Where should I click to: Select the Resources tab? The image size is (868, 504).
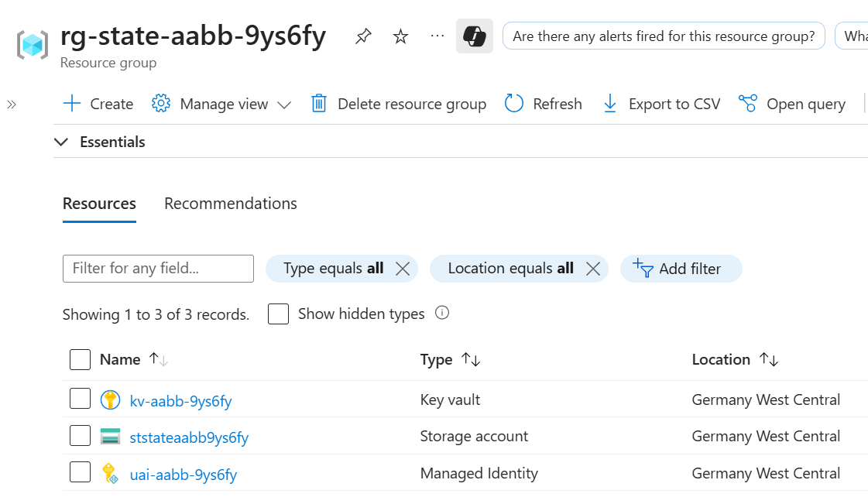click(x=99, y=203)
